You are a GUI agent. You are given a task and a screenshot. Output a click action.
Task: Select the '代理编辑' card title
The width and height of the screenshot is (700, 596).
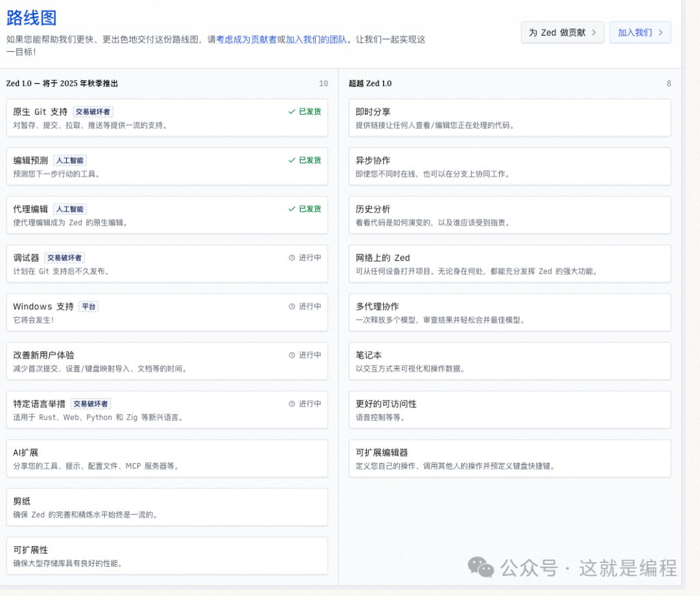click(30, 209)
